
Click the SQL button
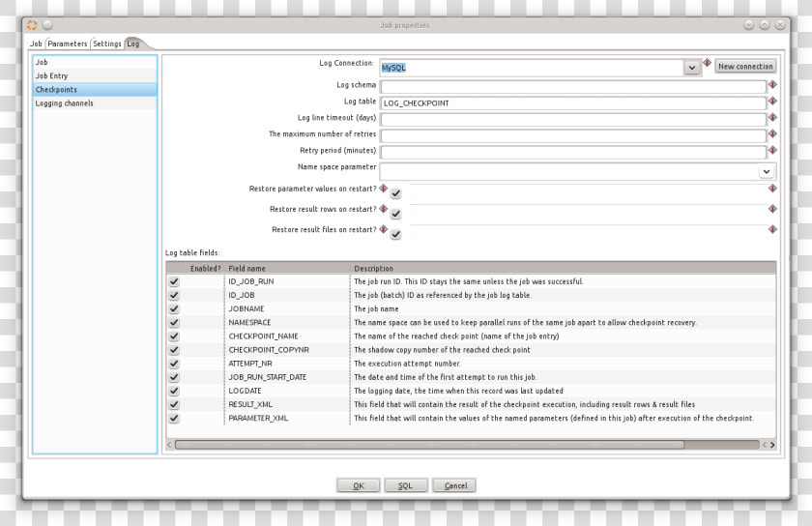[x=406, y=485]
